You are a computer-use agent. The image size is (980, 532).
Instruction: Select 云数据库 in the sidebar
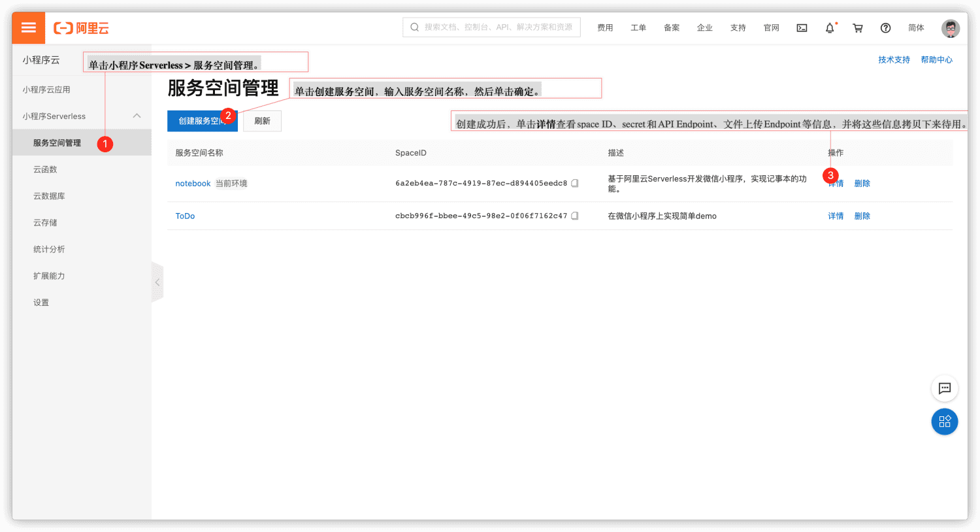[x=49, y=196]
